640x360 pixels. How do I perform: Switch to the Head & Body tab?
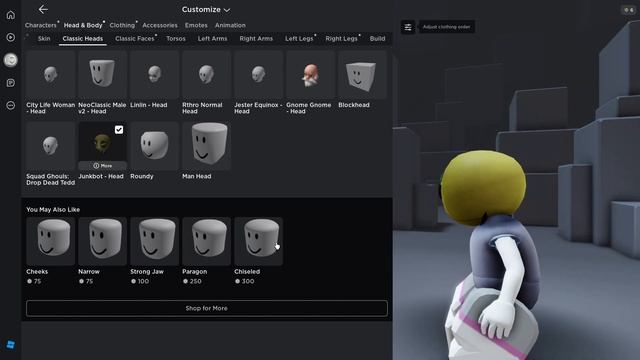coord(83,25)
